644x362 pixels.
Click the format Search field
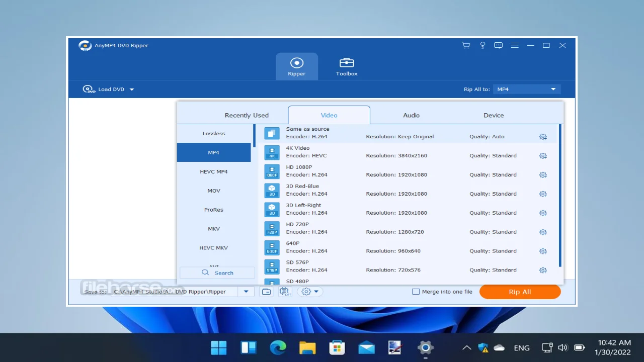pos(217,273)
